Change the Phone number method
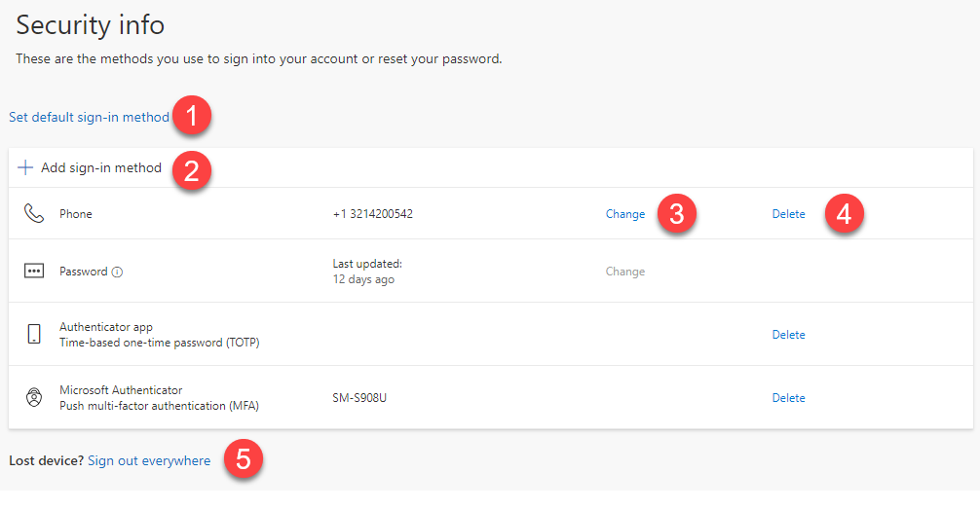 pyautogui.click(x=625, y=214)
